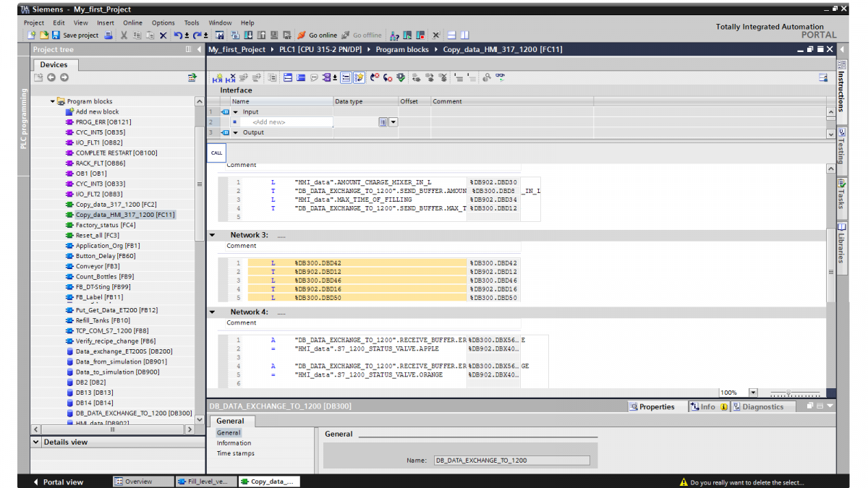Viewport: 868px width, 488px height.
Task: Click the Split editor horizontally icon
Action: 451,35
